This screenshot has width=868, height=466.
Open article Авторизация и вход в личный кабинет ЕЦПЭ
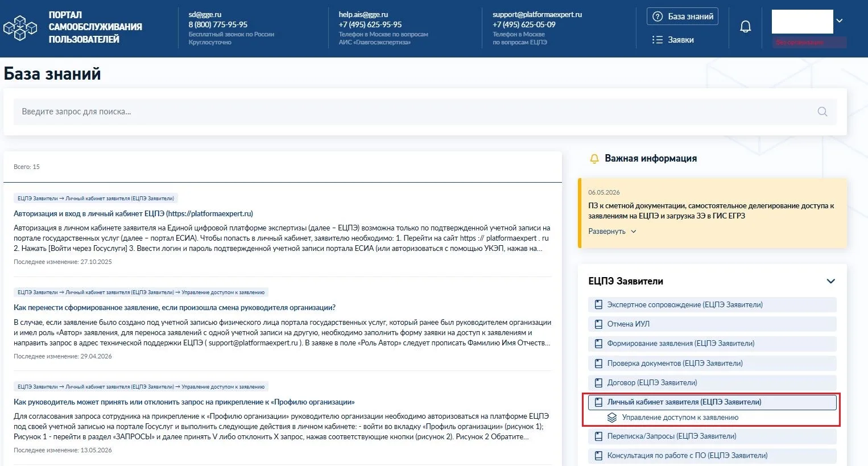tap(133, 214)
